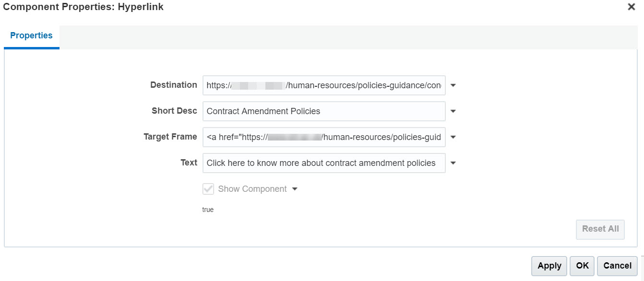Screen dimensions: 644x281
Task: Open the Text field dropdown
Action: (453, 163)
